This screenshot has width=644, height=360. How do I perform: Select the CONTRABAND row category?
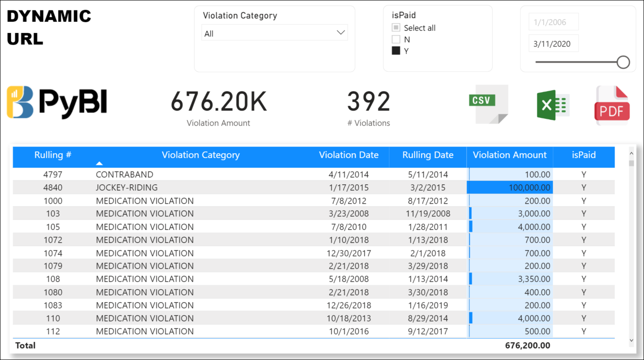pos(124,174)
